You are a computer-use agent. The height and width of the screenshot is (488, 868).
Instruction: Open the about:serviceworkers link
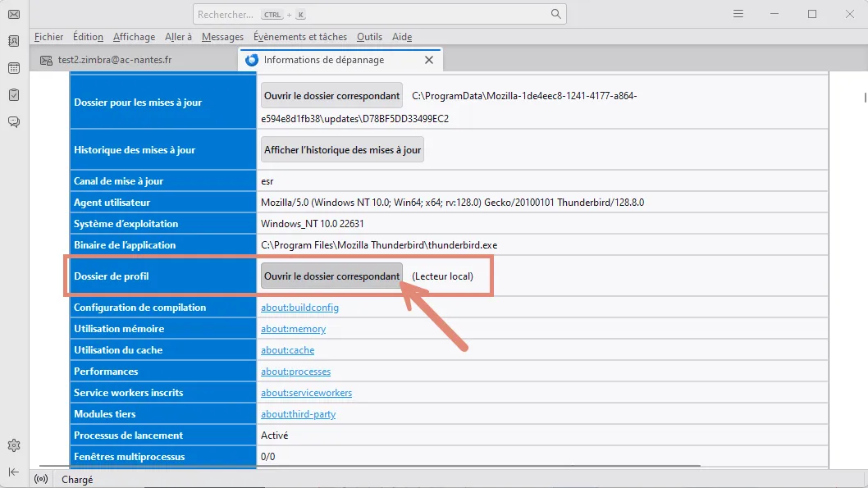[306, 393]
